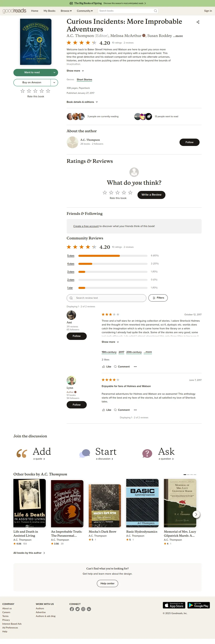The height and width of the screenshot is (644, 215).
Task: Rate this book five stars under cover
Action: (x=48, y=91)
